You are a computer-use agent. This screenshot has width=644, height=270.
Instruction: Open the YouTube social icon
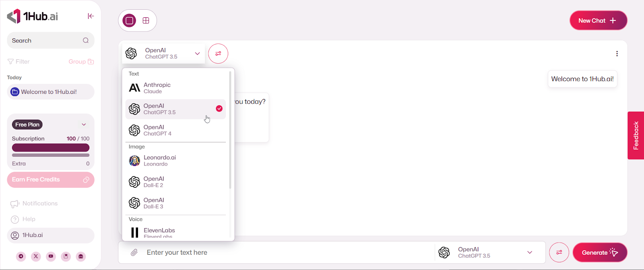pos(51,256)
